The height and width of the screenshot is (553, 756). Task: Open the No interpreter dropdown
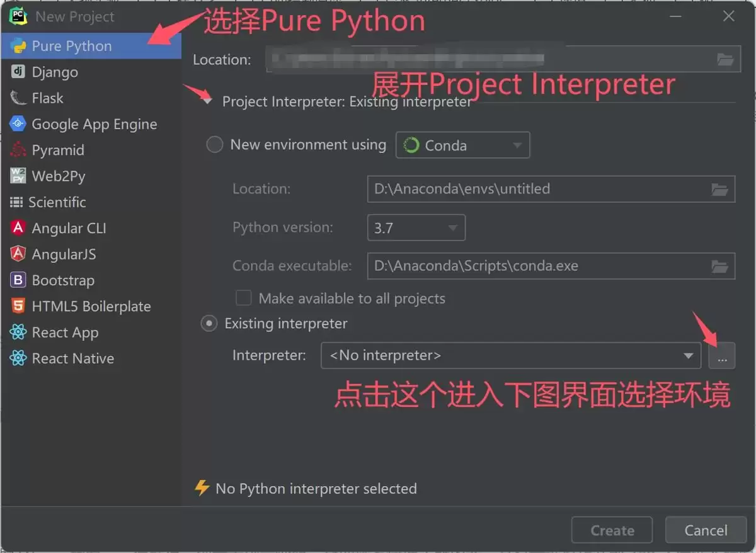(x=511, y=355)
